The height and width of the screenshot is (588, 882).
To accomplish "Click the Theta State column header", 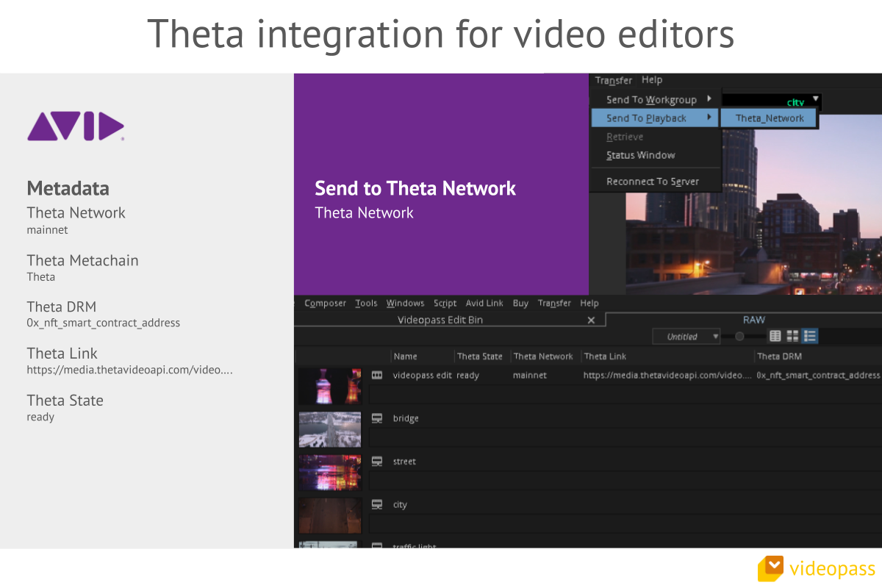I will [x=480, y=356].
